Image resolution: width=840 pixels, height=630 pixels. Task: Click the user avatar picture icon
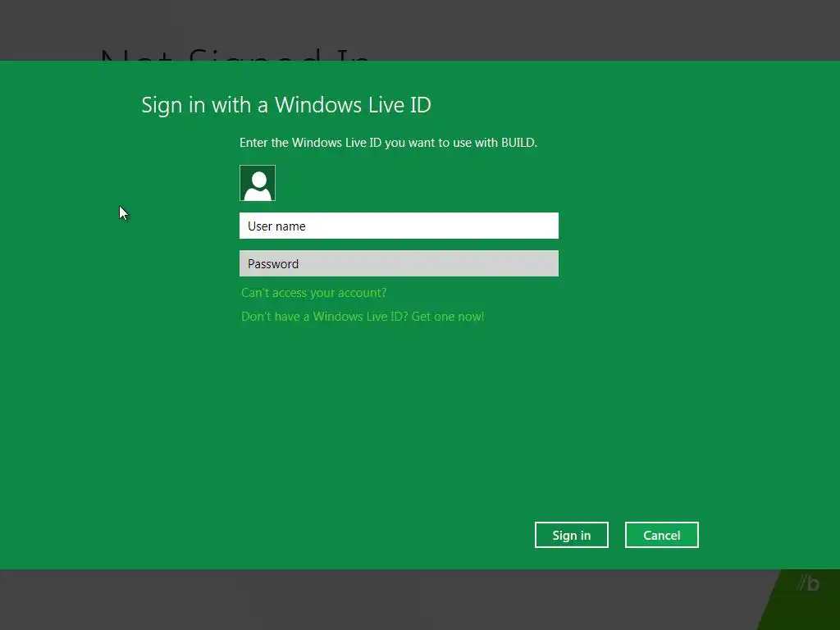click(257, 183)
